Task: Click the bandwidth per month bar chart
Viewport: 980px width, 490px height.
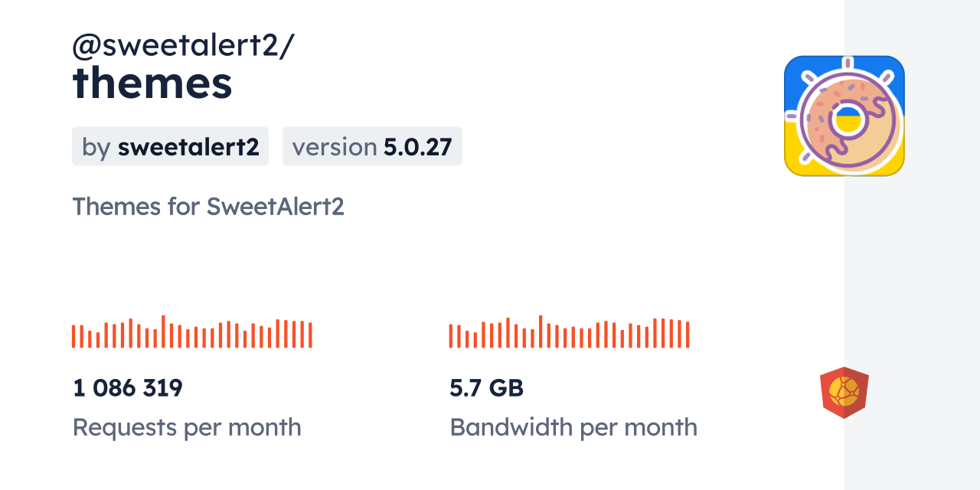Action: pyautogui.click(x=569, y=332)
